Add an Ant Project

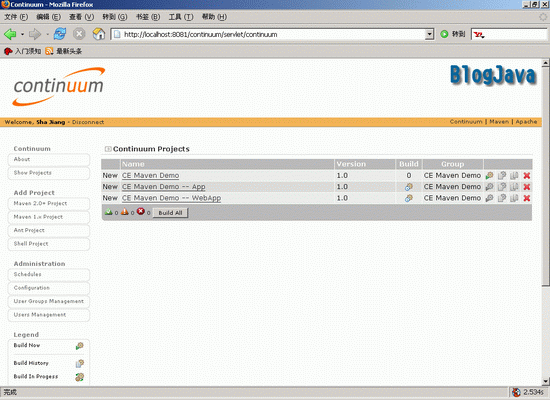(49, 231)
